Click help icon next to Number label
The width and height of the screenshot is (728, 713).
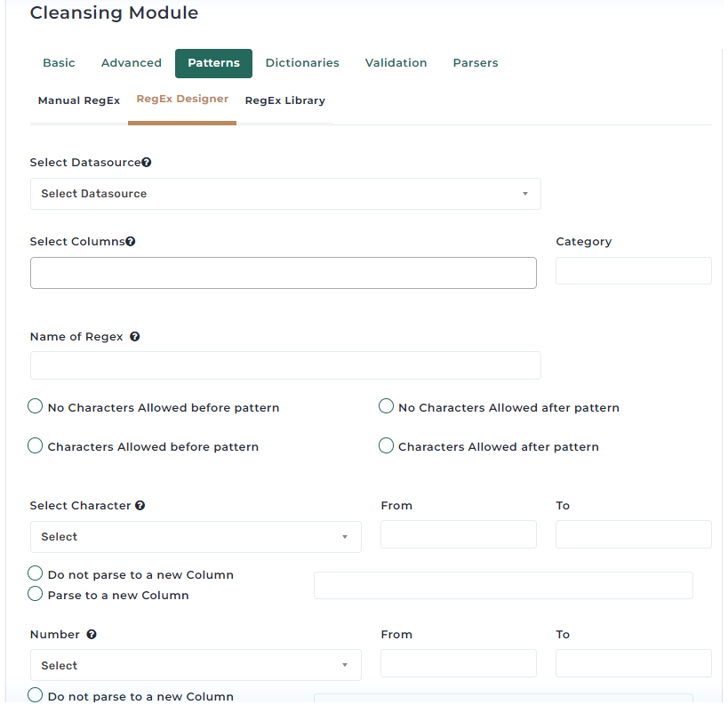(x=92, y=635)
